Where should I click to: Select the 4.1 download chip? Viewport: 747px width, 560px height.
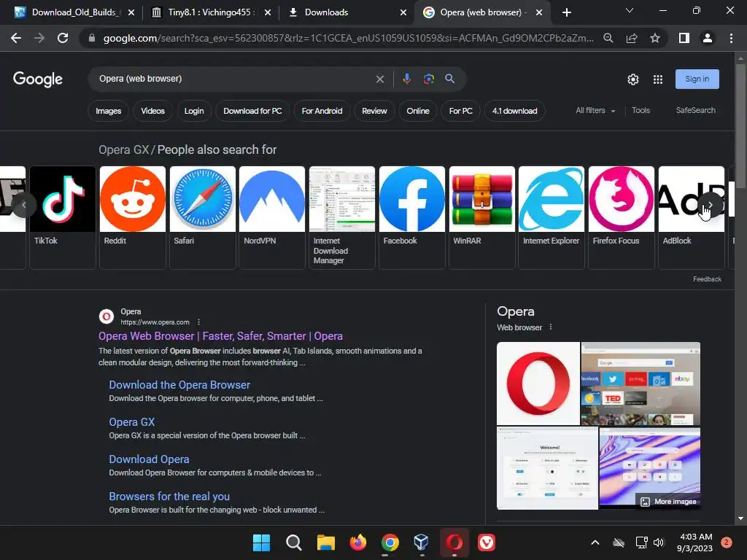click(514, 111)
